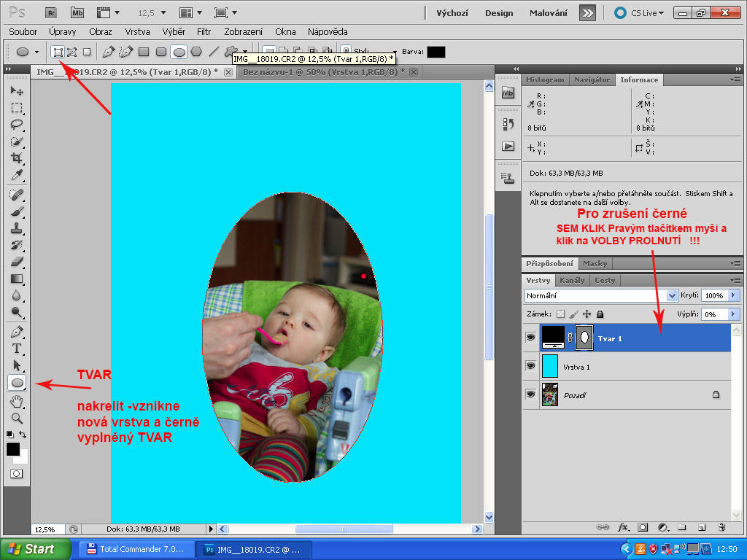The height and width of the screenshot is (560, 747).
Task: Select the Crop tool
Action: [x=17, y=158]
